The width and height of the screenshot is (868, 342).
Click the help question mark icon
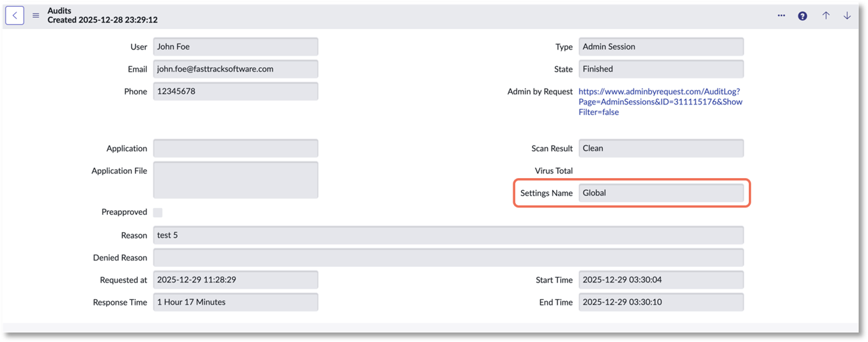point(802,16)
